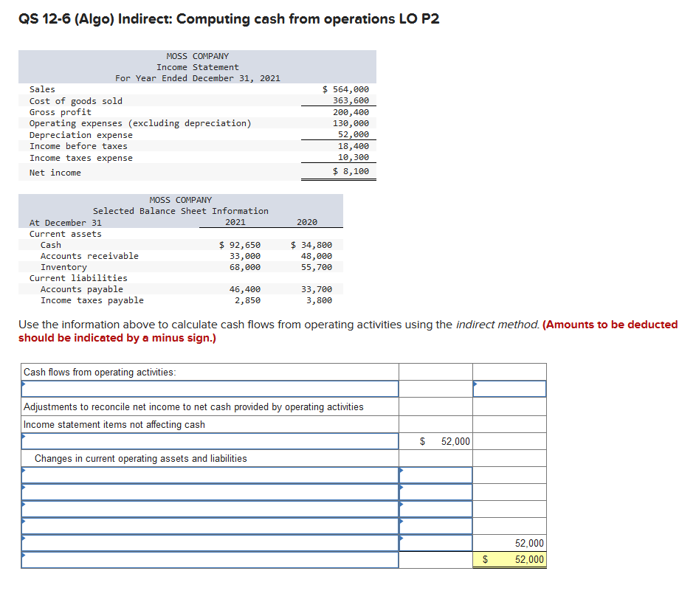Click the 52,000 subtotal cell above the yellow total
Viewport: 696px width, 616px height.
tap(509, 543)
